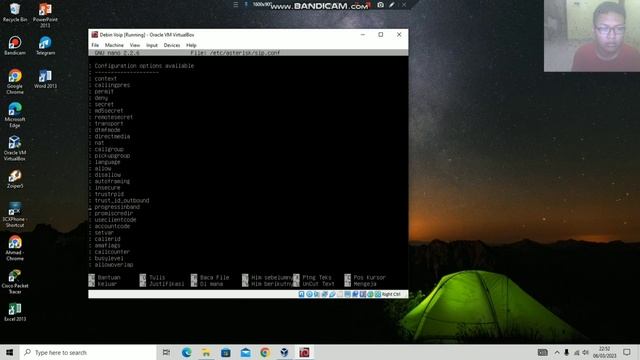This screenshot has height=360, width=640.
Task: Open the Recycle Bin desktop icon
Action: pos(15,12)
